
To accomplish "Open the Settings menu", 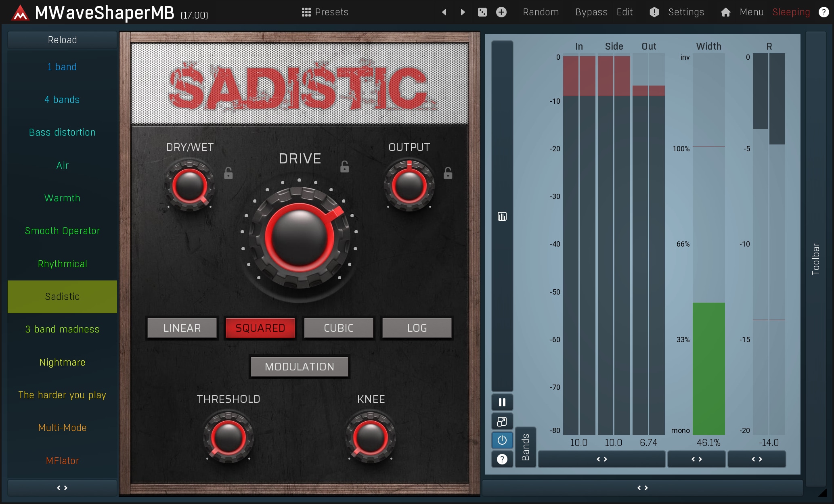I will click(x=685, y=12).
